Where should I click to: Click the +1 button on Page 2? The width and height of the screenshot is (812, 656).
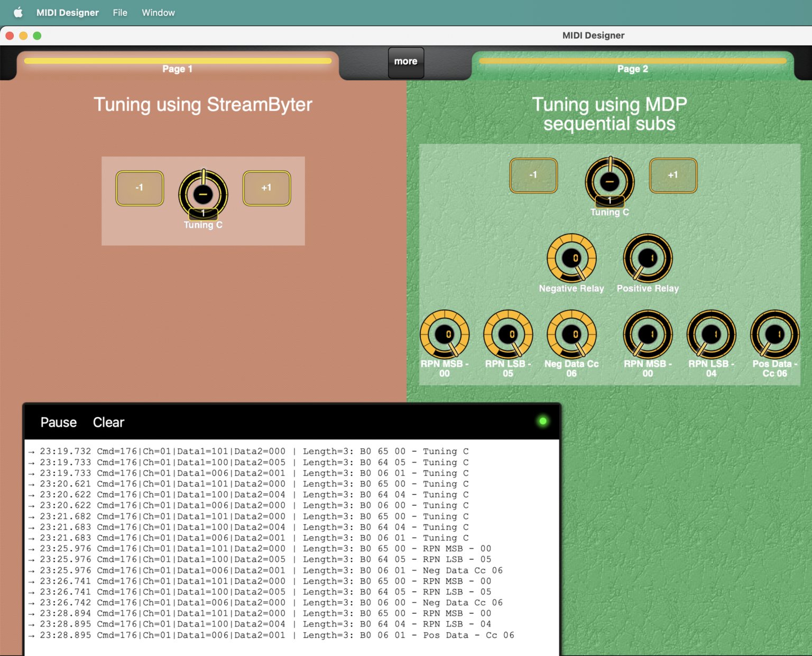coord(673,175)
